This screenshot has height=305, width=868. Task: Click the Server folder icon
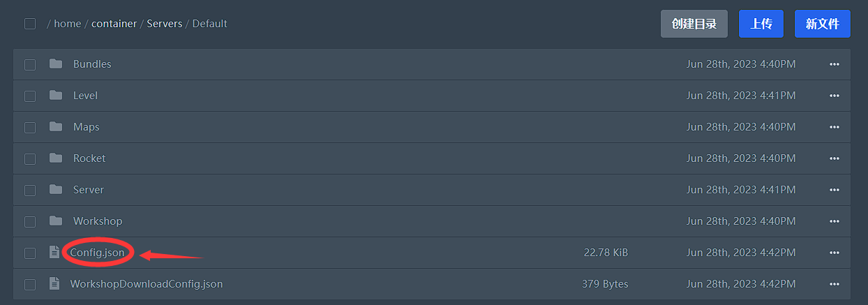56,189
